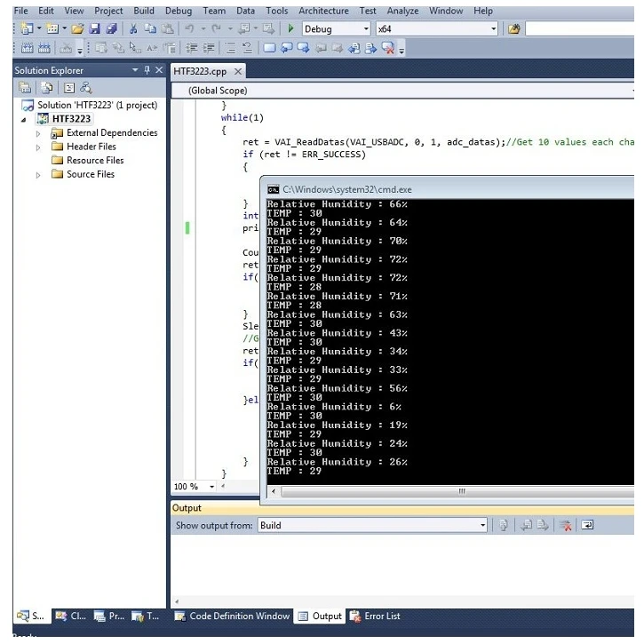Open the Build menu
Screen dimensions: 644x644
(143, 11)
